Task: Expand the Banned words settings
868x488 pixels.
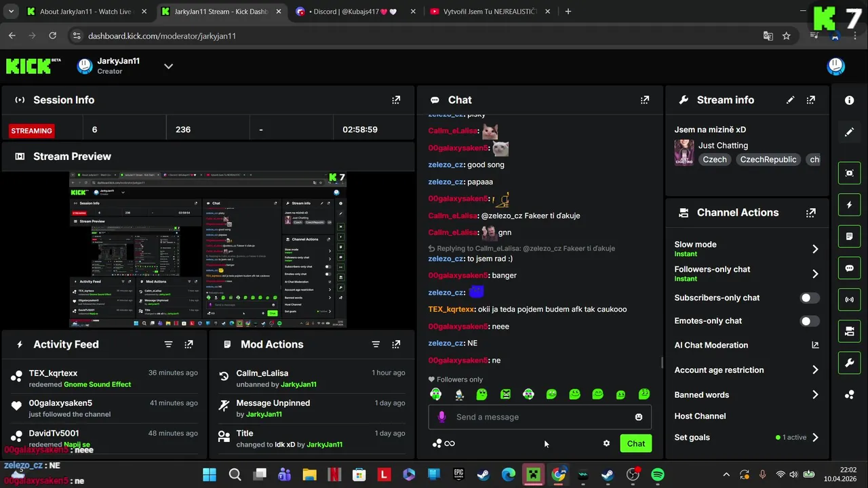Action: pos(815,394)
